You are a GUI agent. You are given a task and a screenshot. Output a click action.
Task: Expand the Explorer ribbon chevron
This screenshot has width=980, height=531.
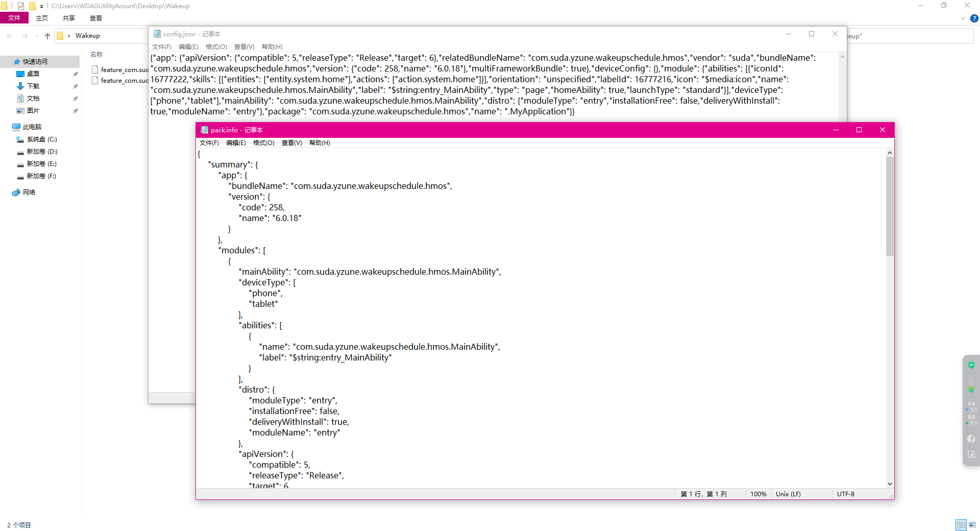coord(963,18)
